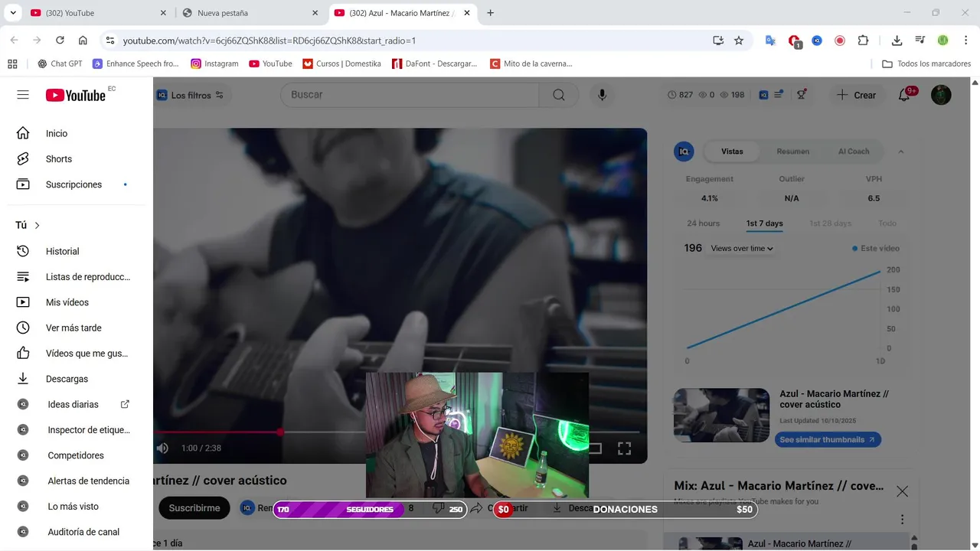Viewport: 980px width, 551px height.
Task: Click the search magnifier button
Action: point(559,95)
